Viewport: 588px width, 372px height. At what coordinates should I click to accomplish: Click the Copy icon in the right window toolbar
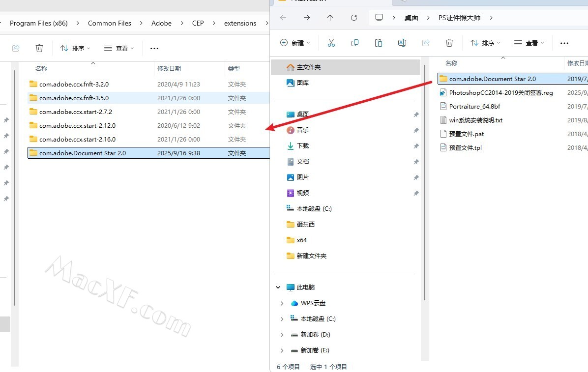click(355, 43)
